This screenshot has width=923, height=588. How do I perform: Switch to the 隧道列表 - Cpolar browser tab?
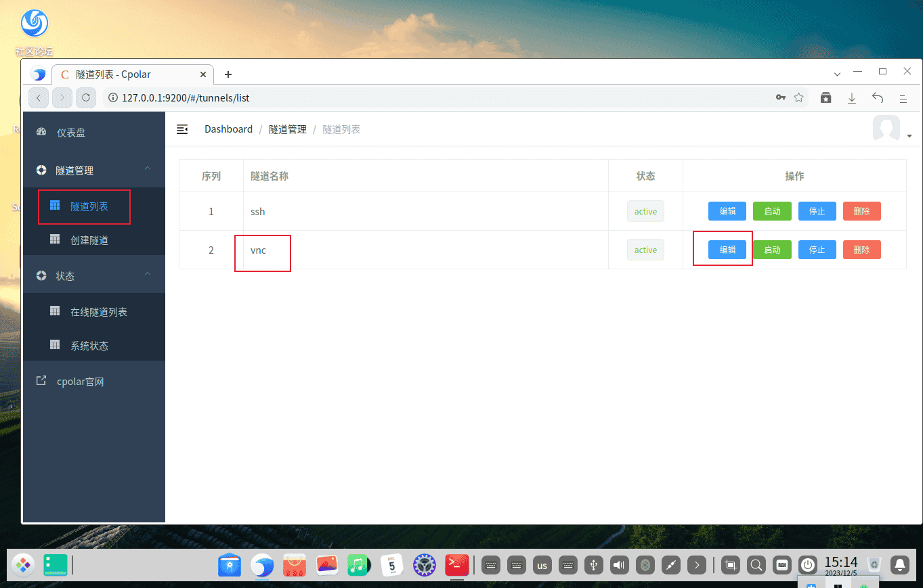129,74
